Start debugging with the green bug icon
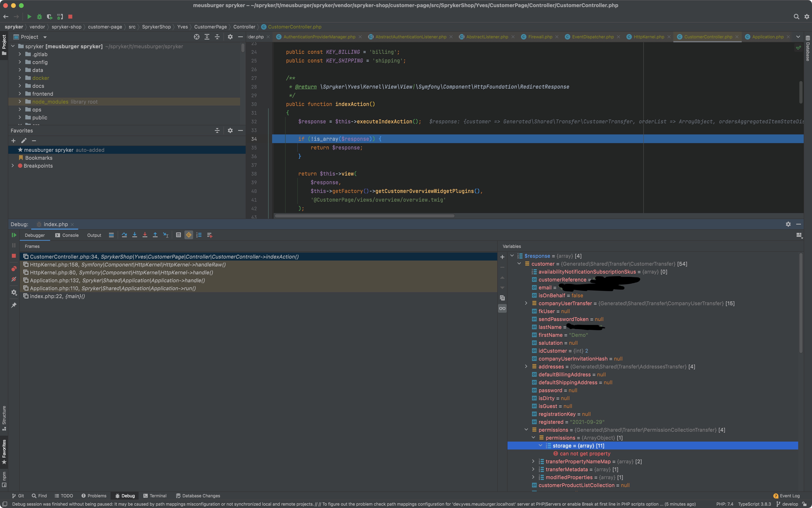The width and height of the screenshot is (812, 508). [39, 16]
